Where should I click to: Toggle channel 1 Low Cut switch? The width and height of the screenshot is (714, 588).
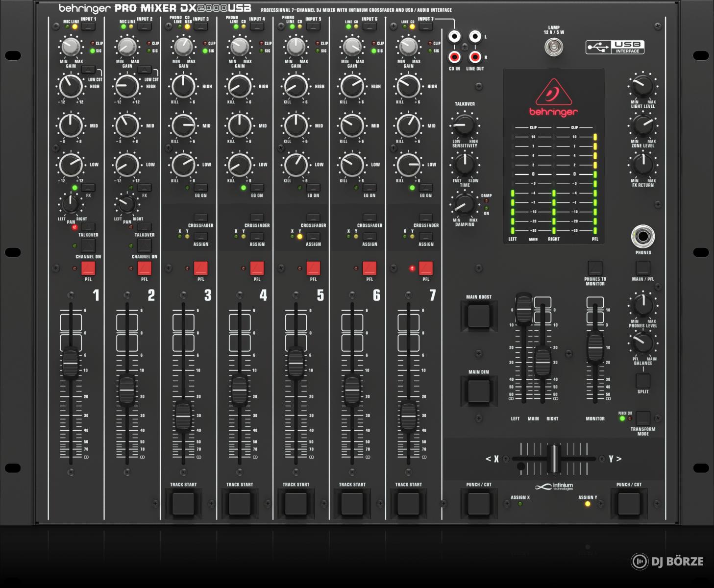point(88,69)
